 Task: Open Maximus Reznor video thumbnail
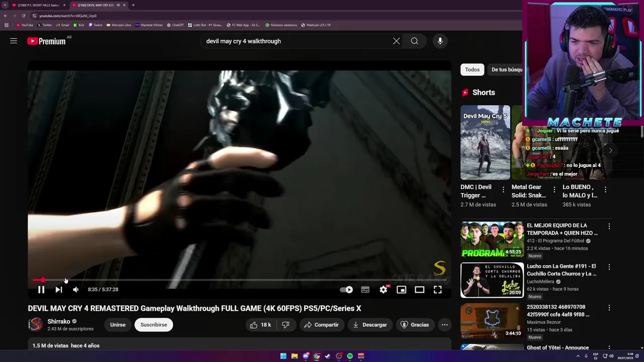[x=492, y=321]
